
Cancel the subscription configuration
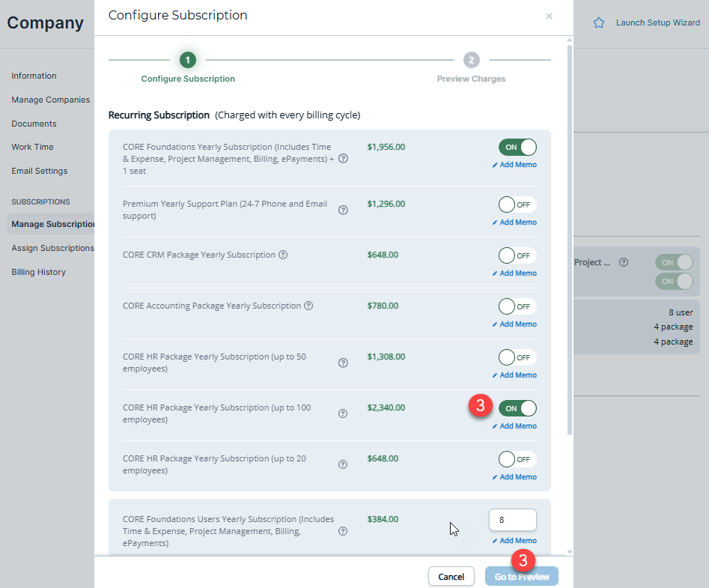(x=451, y=576)
